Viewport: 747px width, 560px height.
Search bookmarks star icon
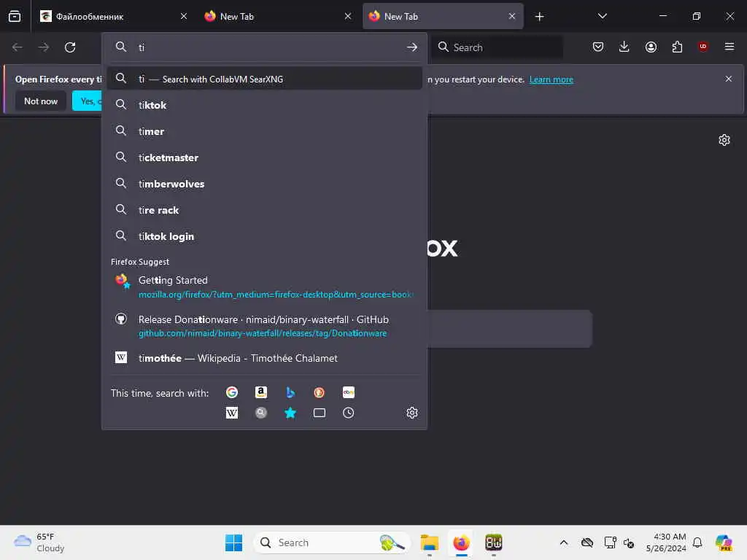click(290, 413)
